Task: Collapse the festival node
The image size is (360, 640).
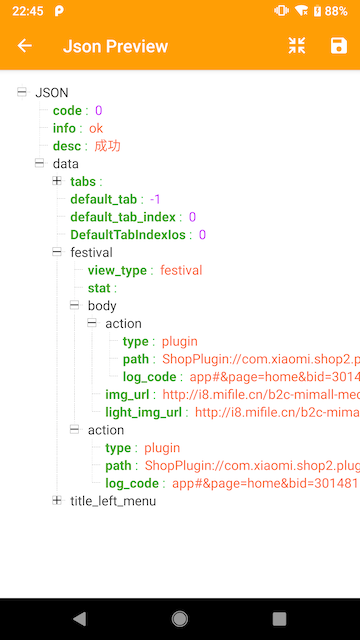Action: coord(57,252)
